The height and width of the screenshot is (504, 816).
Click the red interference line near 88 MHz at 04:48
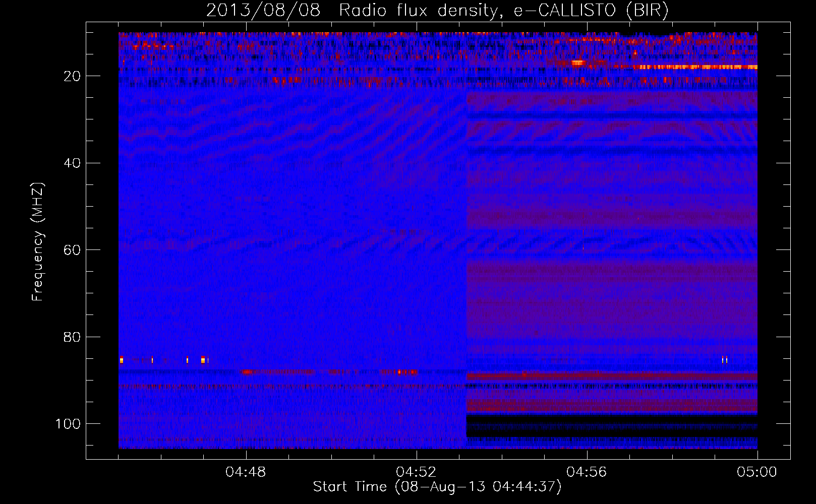(277, 372)
